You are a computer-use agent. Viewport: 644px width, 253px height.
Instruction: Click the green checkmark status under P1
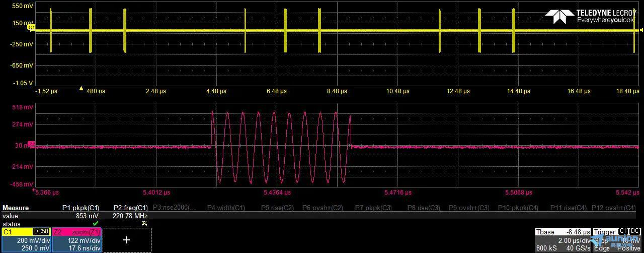[x=95, y=223]
